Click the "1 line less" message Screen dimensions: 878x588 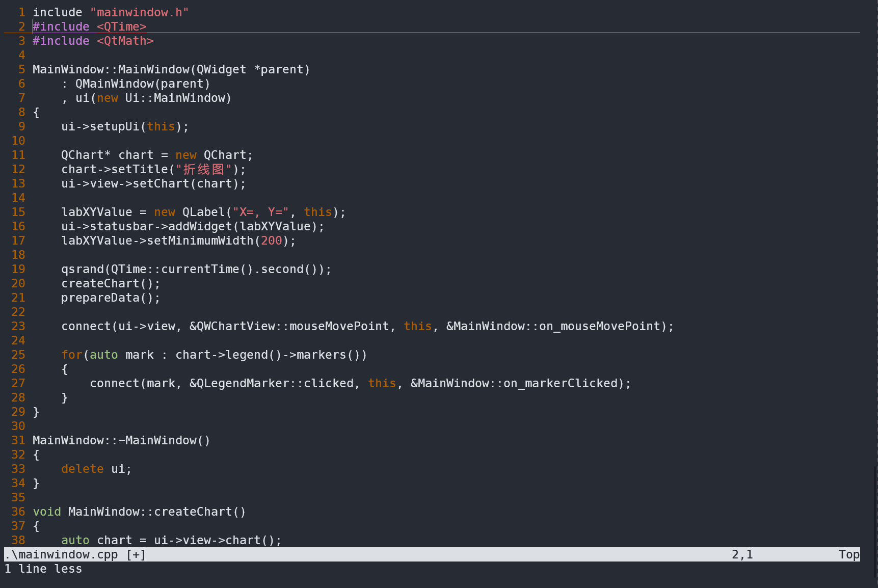43,569
